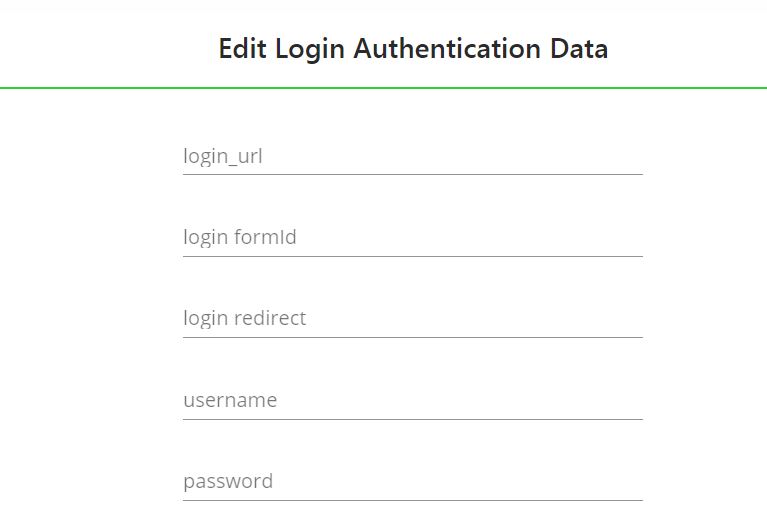
Task: Select the login redirect input field
Action: click(412, 319)
